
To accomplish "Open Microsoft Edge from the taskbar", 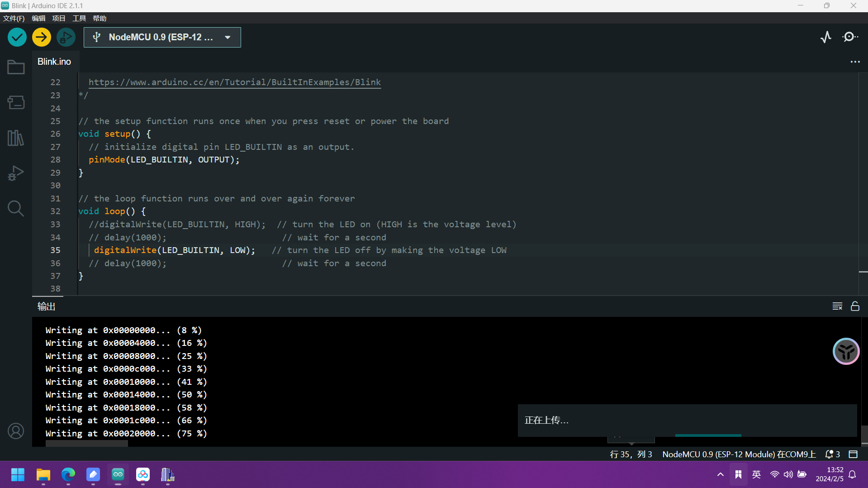I will [68, 474].
